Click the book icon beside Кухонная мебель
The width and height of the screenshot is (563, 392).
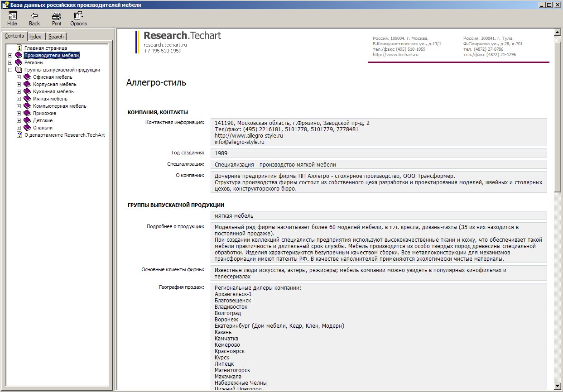click(27, 91)
